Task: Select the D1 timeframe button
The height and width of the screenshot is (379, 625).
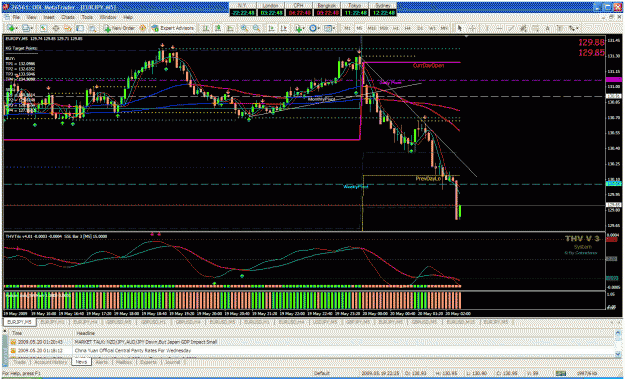Action: click(420, 28)
